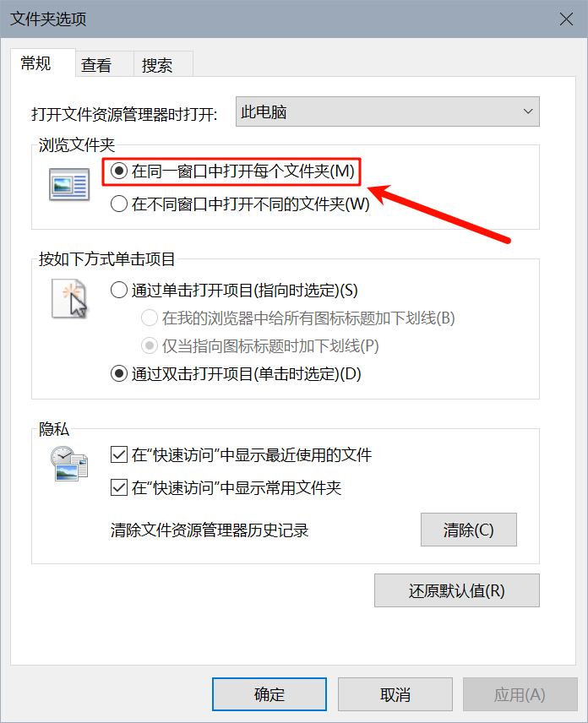This screenshot has width=588, height=723.
Task: Click the cursor click-item document icon
Action: tap(69, 298)
